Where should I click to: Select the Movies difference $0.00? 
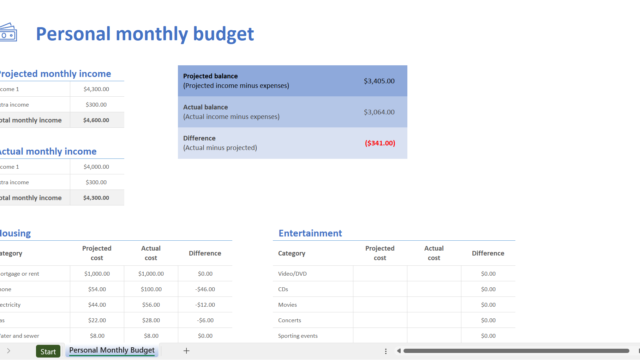pyautogui.click(x=488, y=304)
